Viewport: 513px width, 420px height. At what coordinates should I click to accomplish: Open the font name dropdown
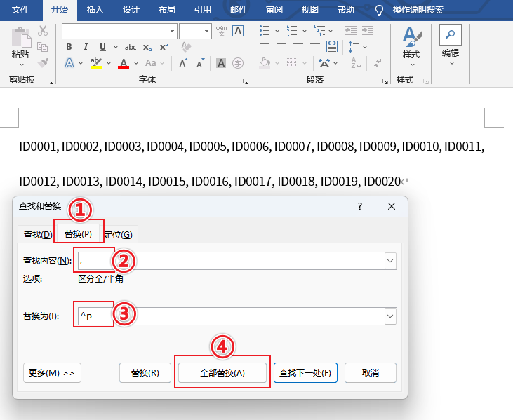[172, 32]
